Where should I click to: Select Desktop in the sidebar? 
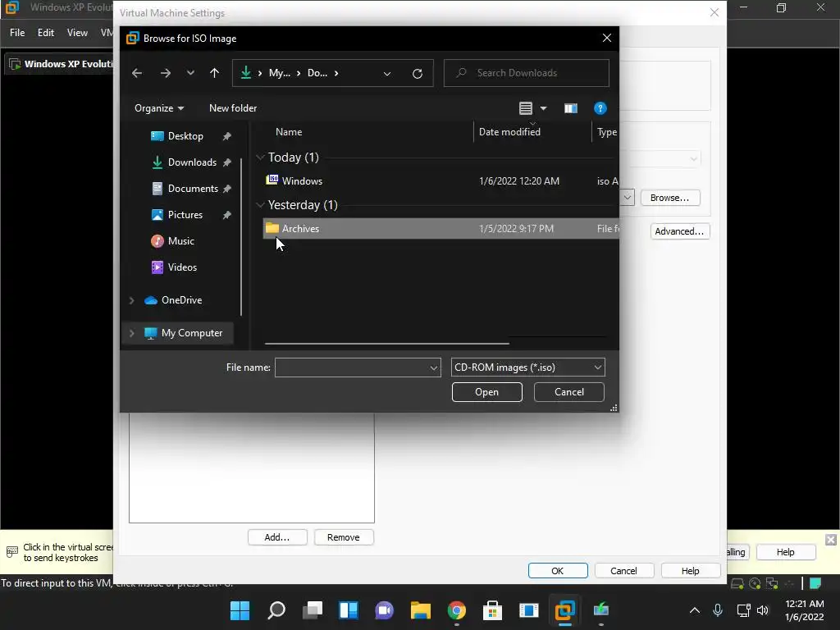click(185, 136)
